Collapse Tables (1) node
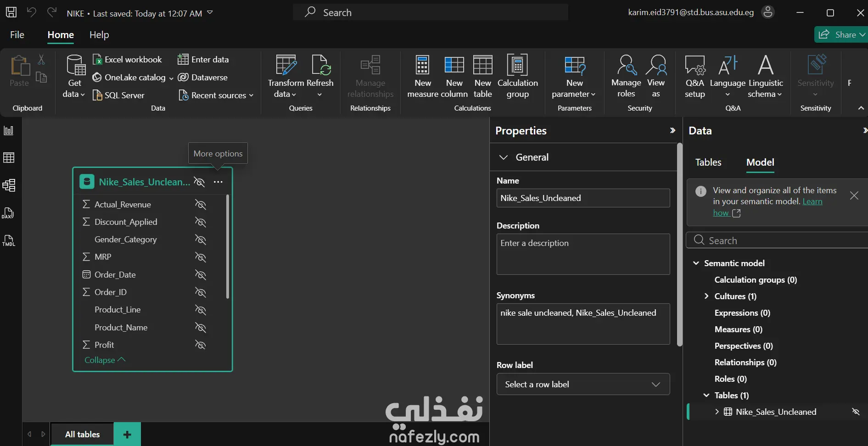Image resolution: width=868 pixels, height=446 pixels. pyautogui.click(x=706, y=396)
